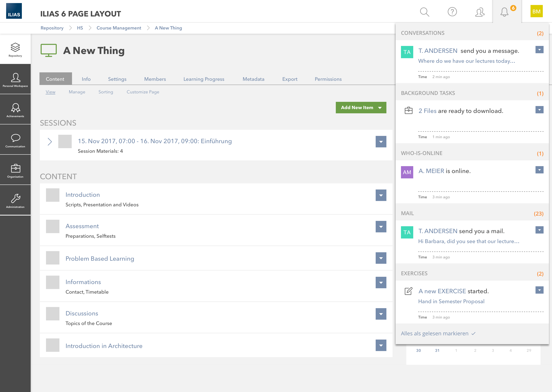The width and height of the screenshot is (552, 392).
Task: Open the Communication sidebar item
Action: (15, 140)
